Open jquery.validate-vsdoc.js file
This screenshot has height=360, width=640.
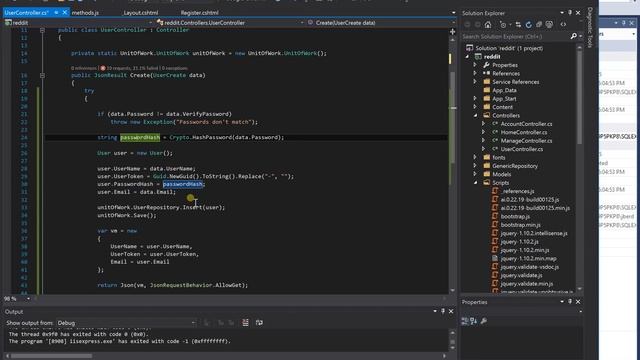tap(529, 267)
